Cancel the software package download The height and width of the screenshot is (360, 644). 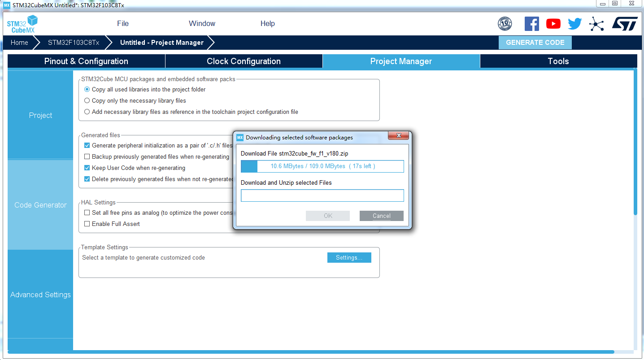tap(382, 216)
